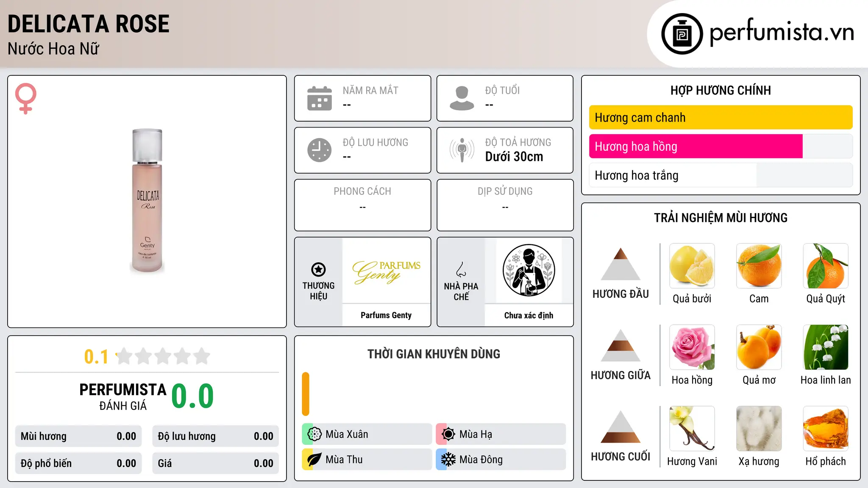
Task: Click the star badge icon above Thương hiệu
Action: [318, 269]
